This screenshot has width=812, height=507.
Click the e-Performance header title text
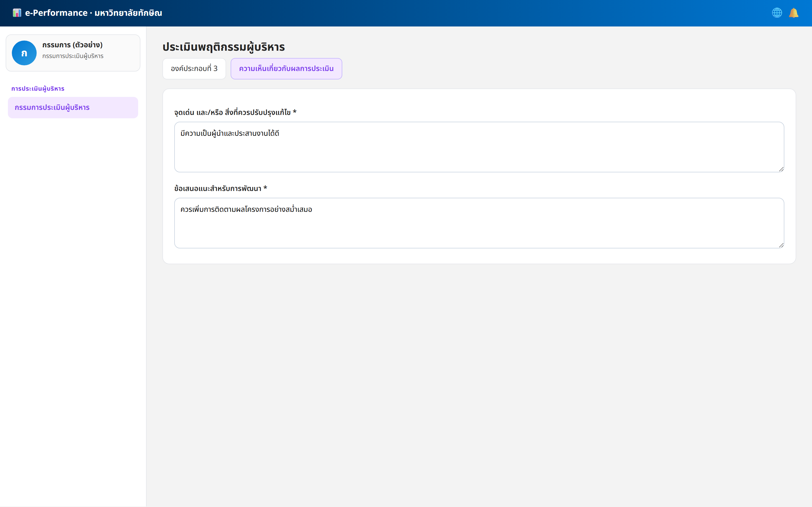coord(94,13)
